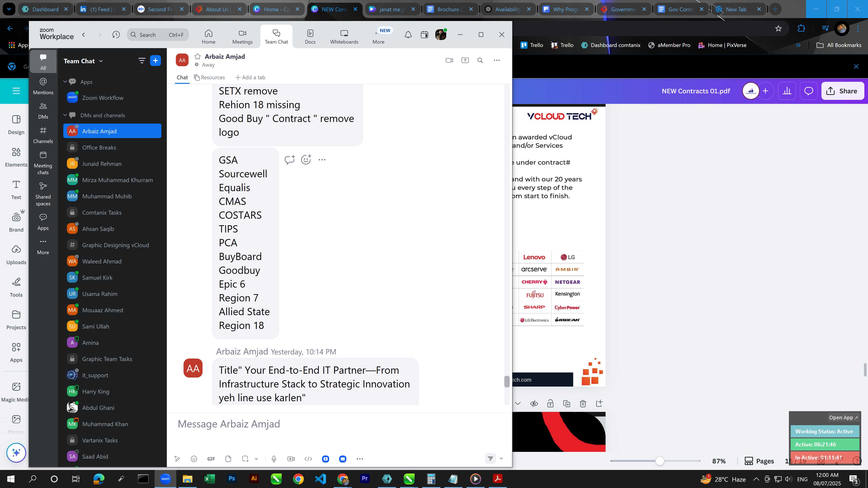Lock page icon under Canva page

(x=550, y=404)
